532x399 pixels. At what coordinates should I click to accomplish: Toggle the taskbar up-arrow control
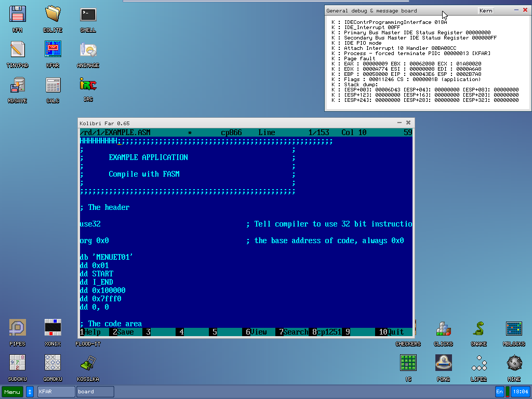pyautogui.click(x=30, y=391)
